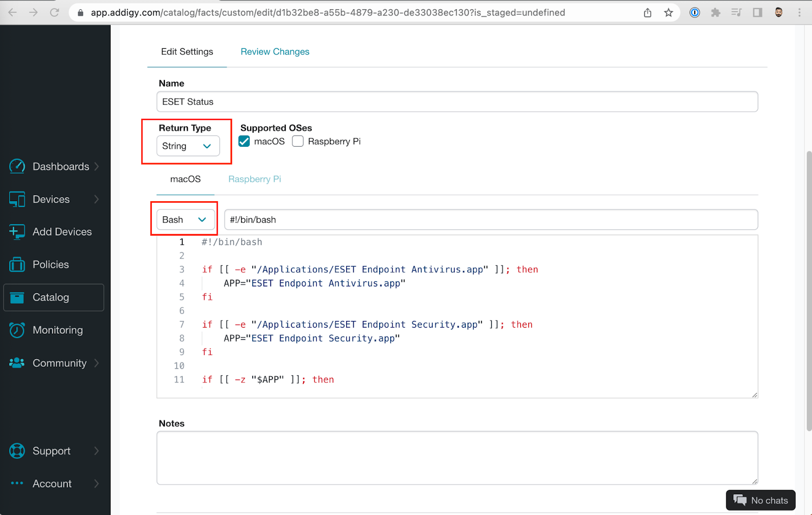Select the Raspberry Pi script tab
Screen dimensions: 812x515
254,179
